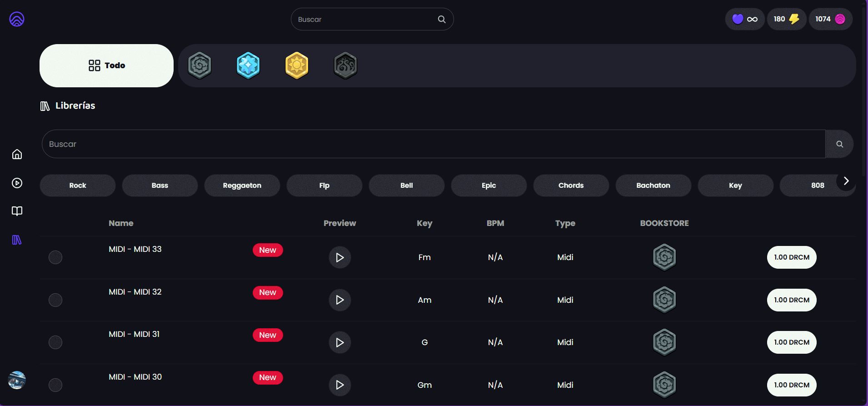This screenshot has height=406, width=868.
Task: Click 1.00 DRCM button for MIDI 30
Action: tap(791, 385)
